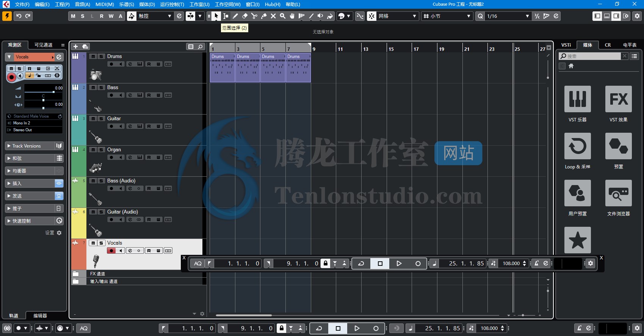Select the Draw pencil tool
The width and height of the screenshot is (644, 336).
click(x=235, y=16)
